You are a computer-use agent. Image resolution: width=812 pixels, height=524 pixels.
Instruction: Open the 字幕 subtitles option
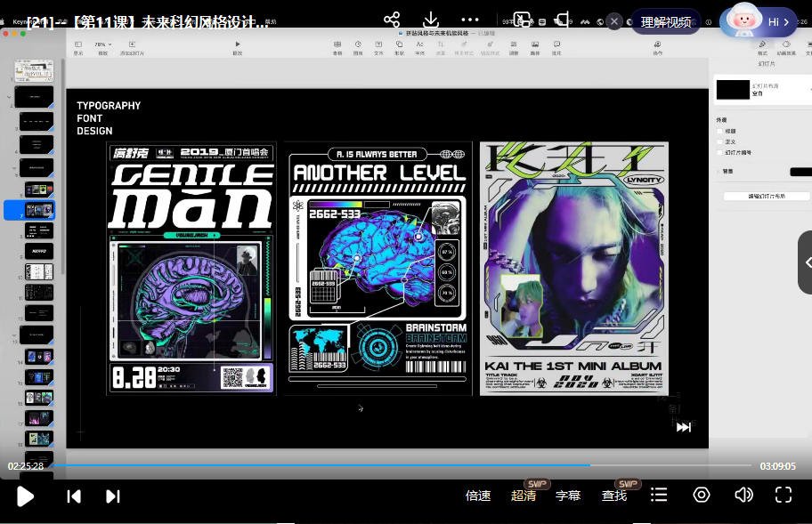(x=568, y=496)
